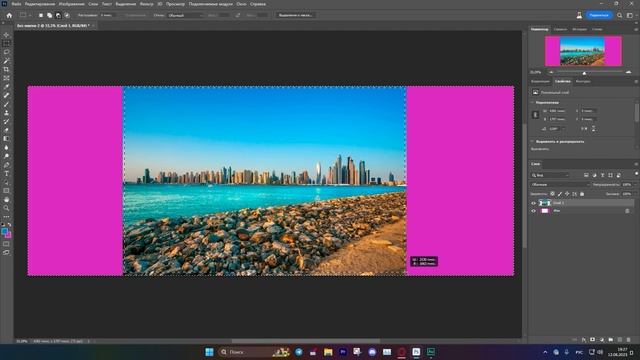Screen dimensions: 640x360
Task: Open the Image menu
Action: [x=71, y=4]
